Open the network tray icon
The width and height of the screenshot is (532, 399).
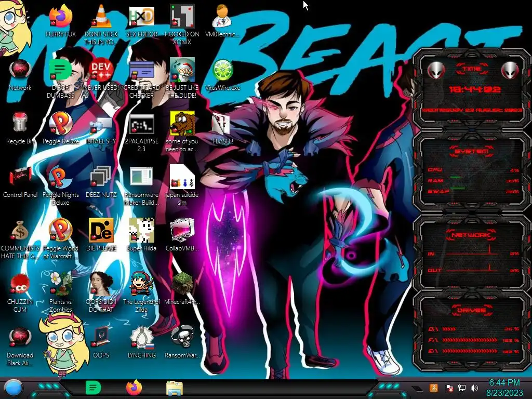[461, 388]
